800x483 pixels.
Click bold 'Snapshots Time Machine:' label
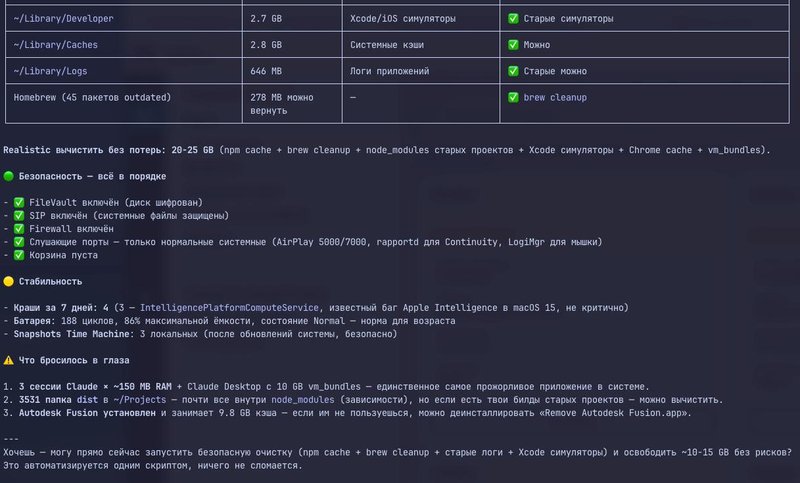point(74,334)
